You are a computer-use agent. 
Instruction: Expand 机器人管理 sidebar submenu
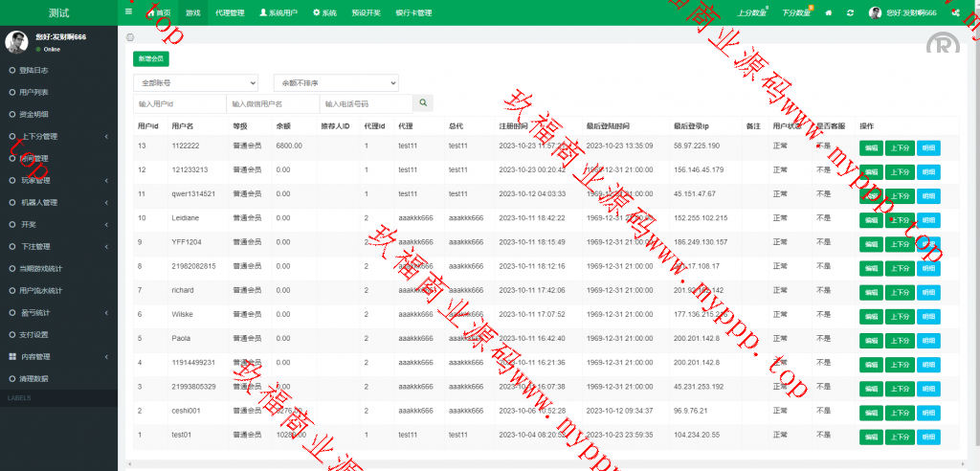(57, 202)
